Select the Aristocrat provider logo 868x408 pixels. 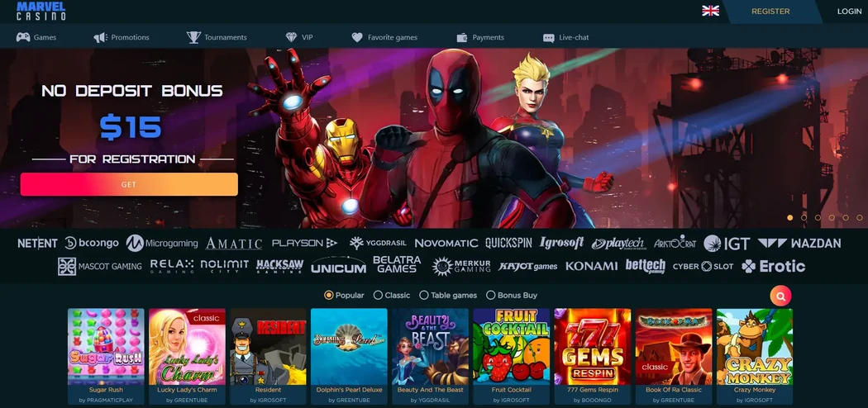coord(675,244)
